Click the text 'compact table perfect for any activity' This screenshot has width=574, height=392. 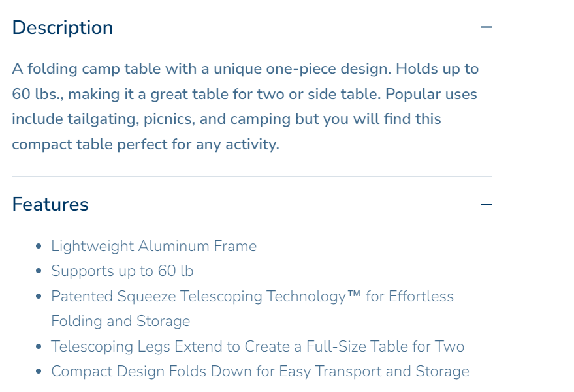point(145,144)
